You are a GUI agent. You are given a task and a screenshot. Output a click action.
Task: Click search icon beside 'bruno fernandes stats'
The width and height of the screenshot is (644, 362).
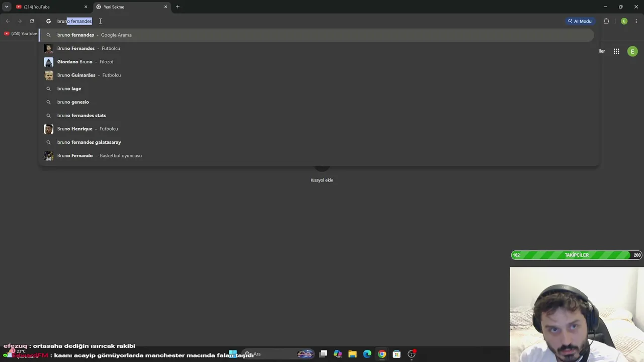tap(48, 116)
